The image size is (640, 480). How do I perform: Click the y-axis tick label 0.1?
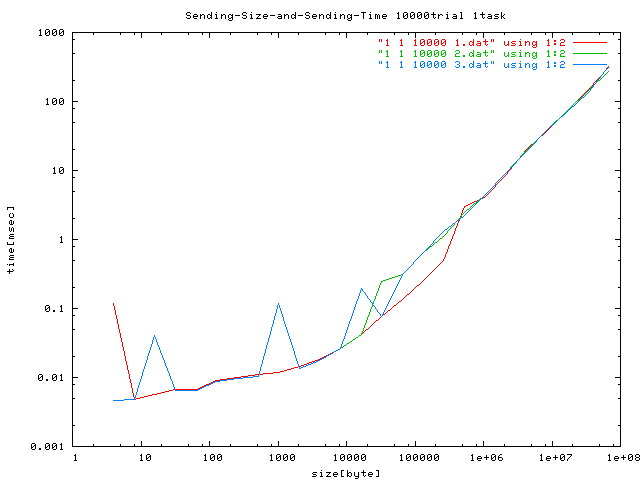[x=55, y=309]
